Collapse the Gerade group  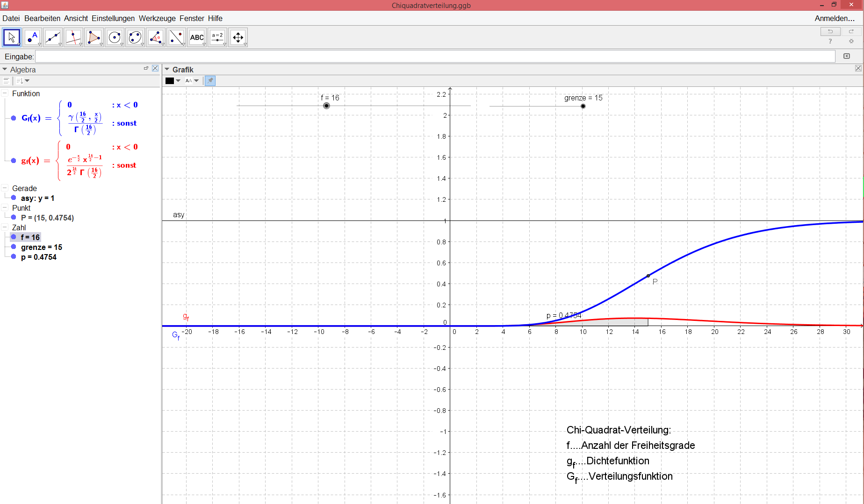(x=5, y=188)
